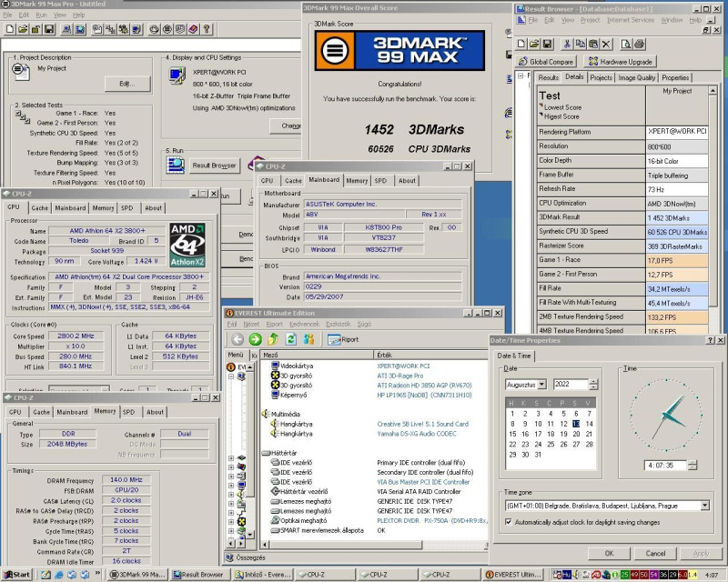Click Up folder icon in EVEREST toolbar
This screenshot has width=728, height=582.
pos(272,339)
